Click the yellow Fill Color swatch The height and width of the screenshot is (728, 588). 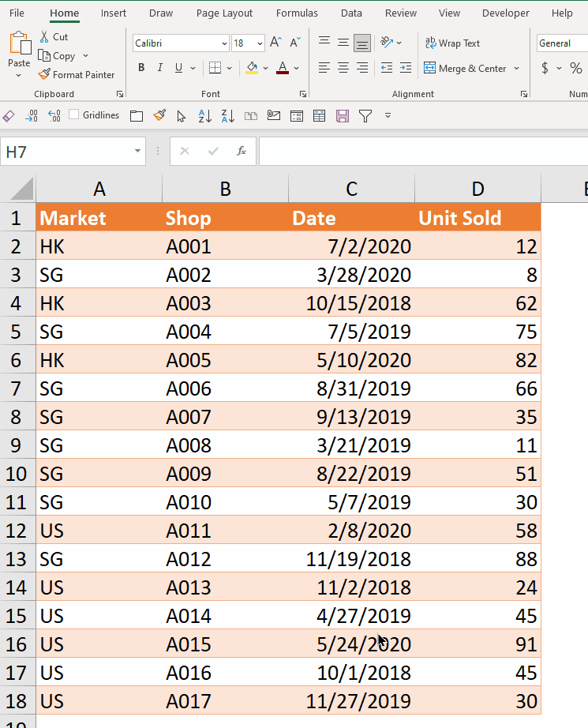pyautogui.click(x=252, y=69)
